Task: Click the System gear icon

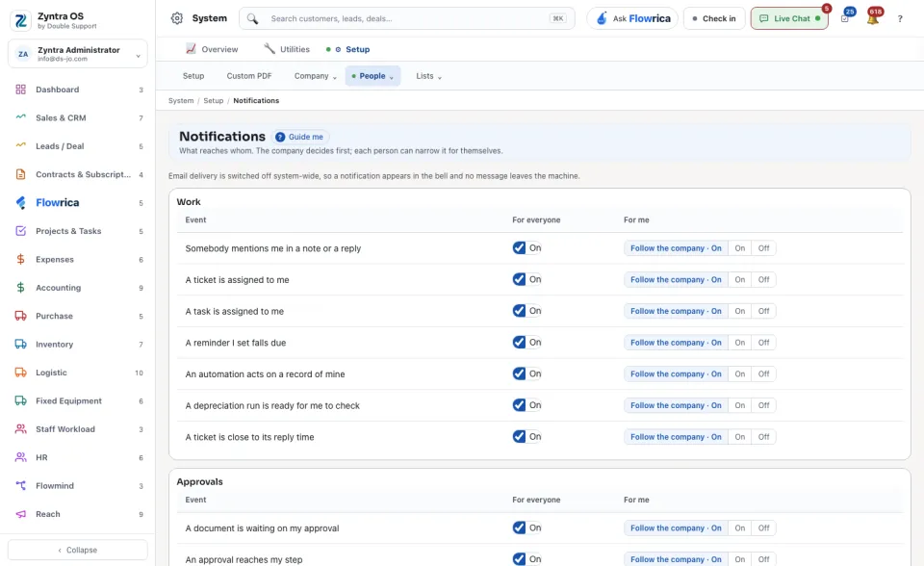Action: [177, 18]
